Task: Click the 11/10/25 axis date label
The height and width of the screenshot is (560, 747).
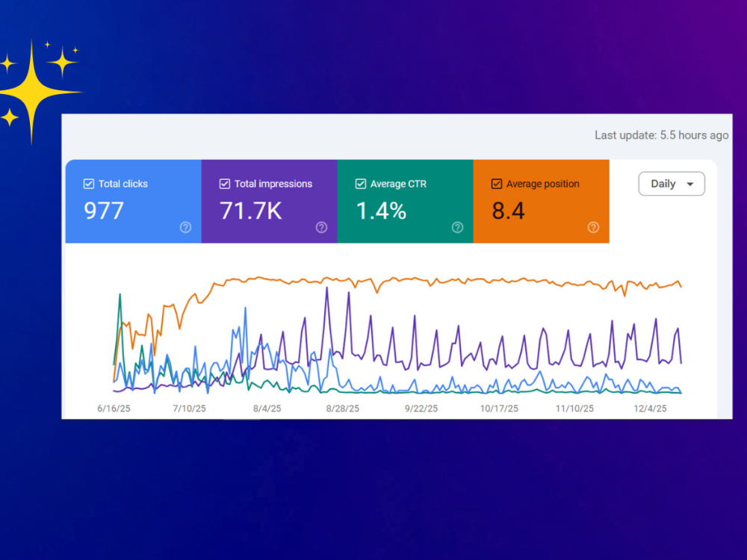Action: [x=574, y=408]
